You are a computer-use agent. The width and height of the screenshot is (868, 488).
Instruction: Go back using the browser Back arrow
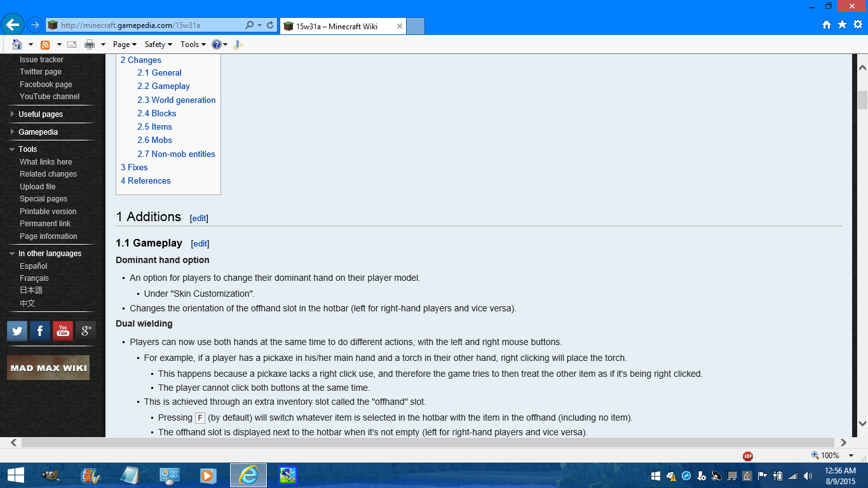pos(13,25)
